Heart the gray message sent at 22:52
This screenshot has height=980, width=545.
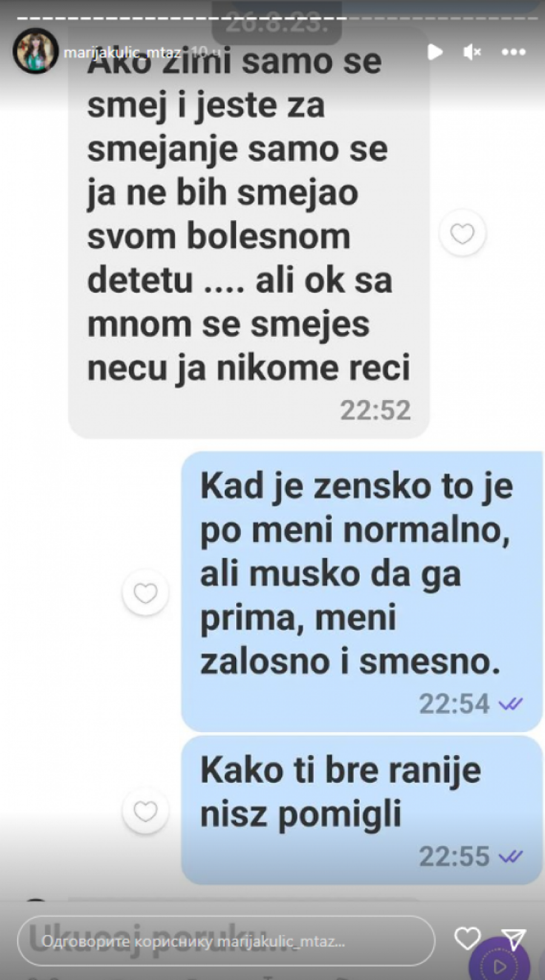[463, 233]
